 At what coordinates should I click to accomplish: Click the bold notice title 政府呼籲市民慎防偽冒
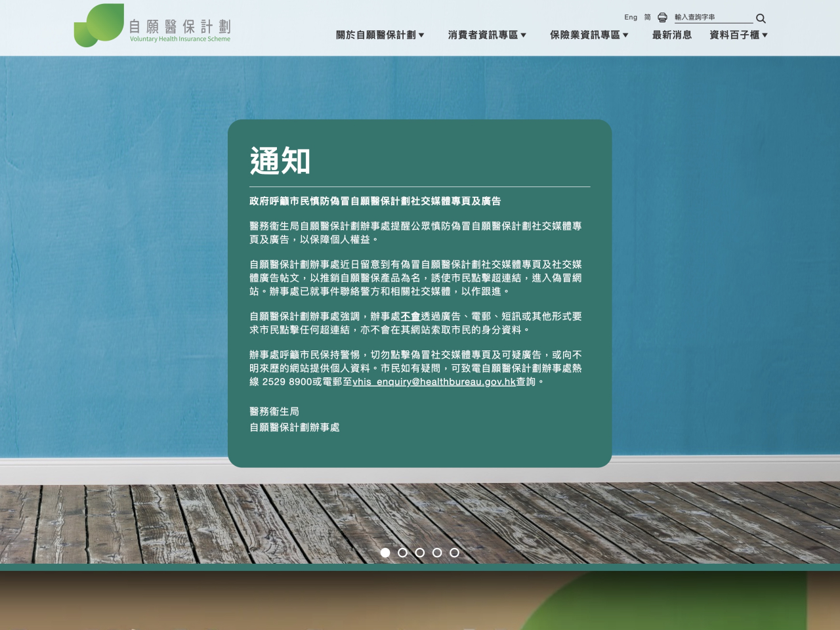(x=375, y=201)
